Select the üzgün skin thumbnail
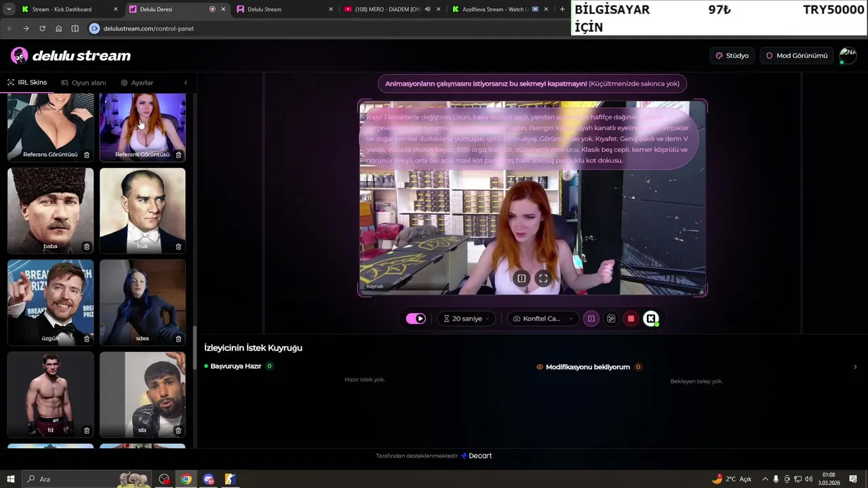868x488 pixels. point(51,302)
